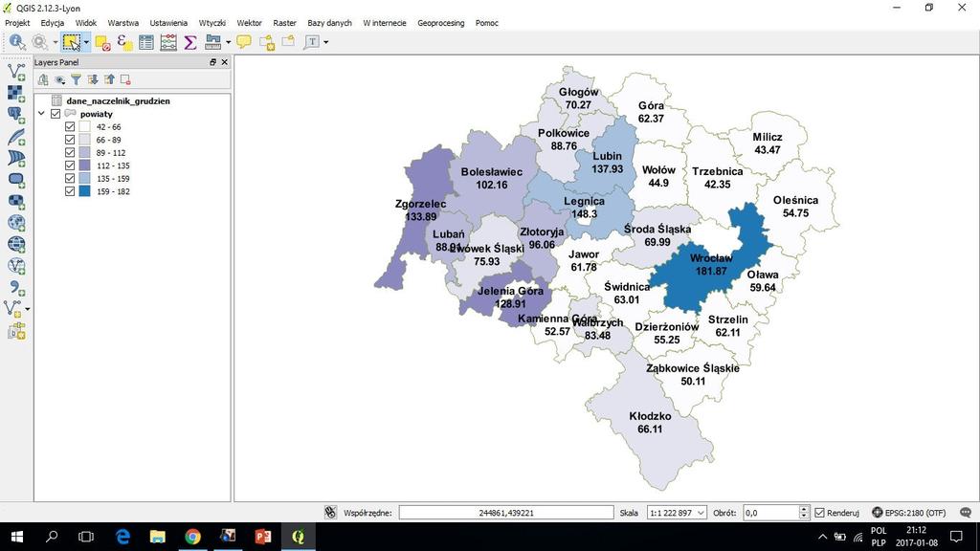Viewport: 980px width, 551px height.
Task: Open Select Features tool dropdown arrow
Action: click(86, 42)
